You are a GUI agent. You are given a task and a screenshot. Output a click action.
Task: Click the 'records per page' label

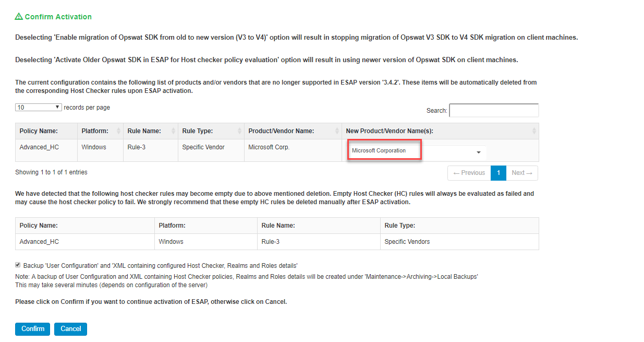tap(87, 108)
